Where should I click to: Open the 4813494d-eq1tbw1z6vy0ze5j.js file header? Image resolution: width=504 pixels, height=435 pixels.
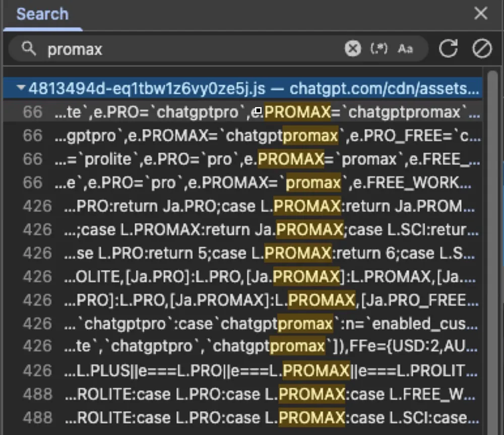[x=243, y=88]
